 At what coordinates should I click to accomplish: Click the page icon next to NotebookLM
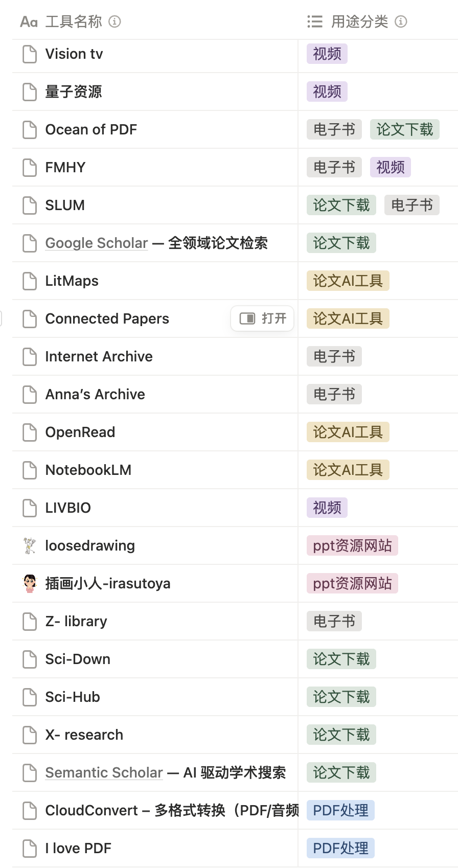click(x=30, y=470)
